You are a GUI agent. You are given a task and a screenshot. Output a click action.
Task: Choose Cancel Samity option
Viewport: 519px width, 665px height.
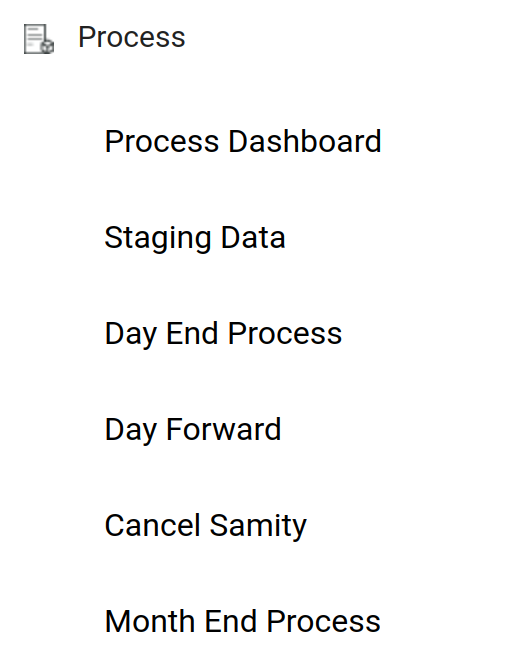[206, 526]
